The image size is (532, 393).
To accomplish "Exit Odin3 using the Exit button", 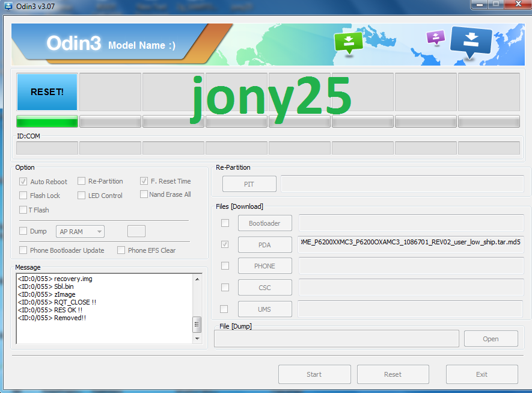I will pyautogui.click(x=482, y=374).
